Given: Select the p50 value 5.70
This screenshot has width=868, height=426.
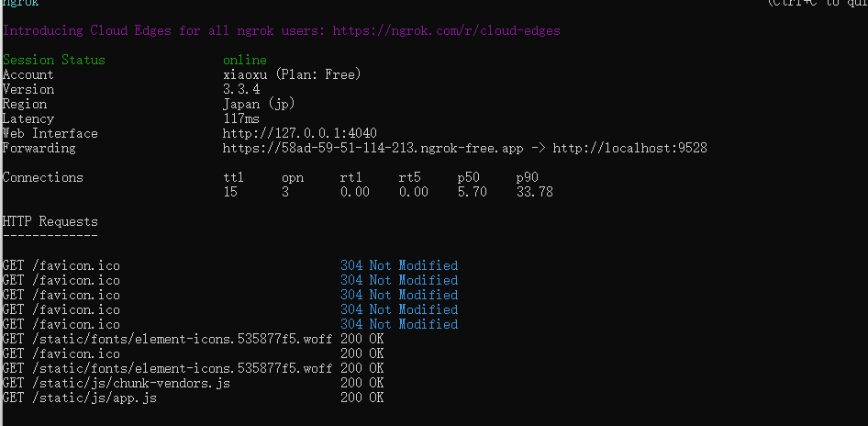Looking at the screenshot, I should 472,192.
